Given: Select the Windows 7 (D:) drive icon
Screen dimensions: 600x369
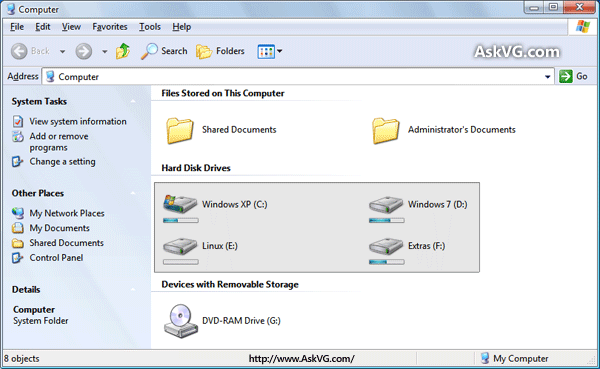Looking at the screenshot, I should (386, 204).
